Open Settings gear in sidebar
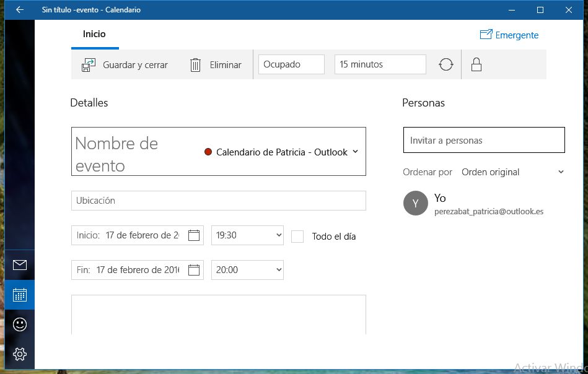This screenshot has height=374, width=588. (x=20, y=354)
